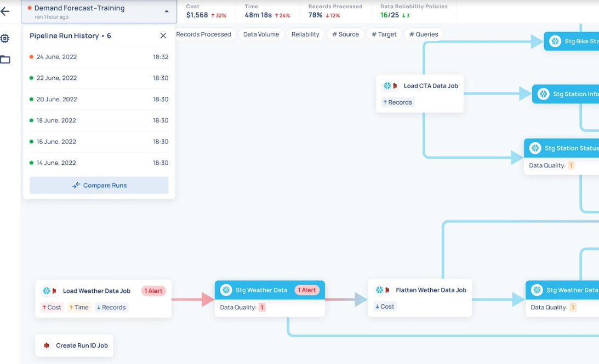Open the Time 48m 18s metric
The width and height of the screenshot is (599, 364).
(x=267, y=11)
